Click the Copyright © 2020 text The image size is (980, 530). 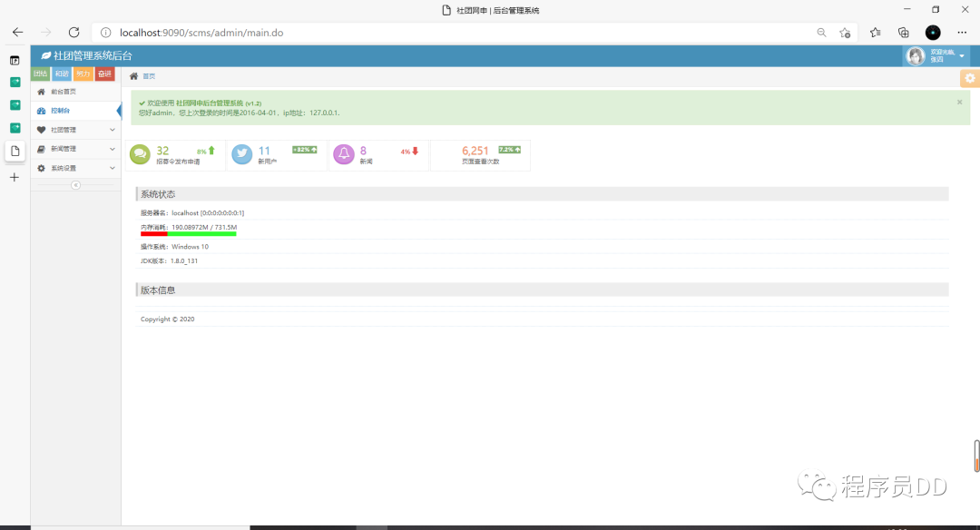(168, 319)
